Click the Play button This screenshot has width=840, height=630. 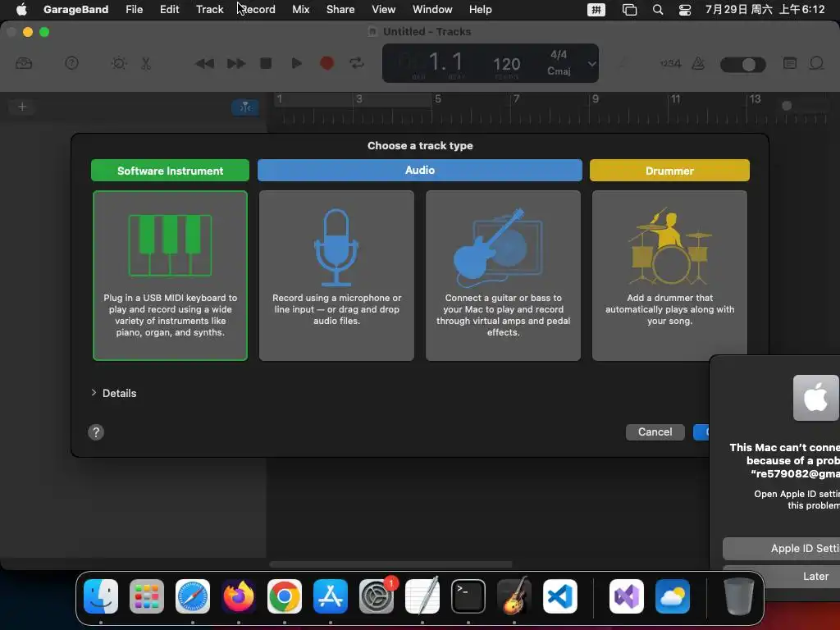coord(296,63)
